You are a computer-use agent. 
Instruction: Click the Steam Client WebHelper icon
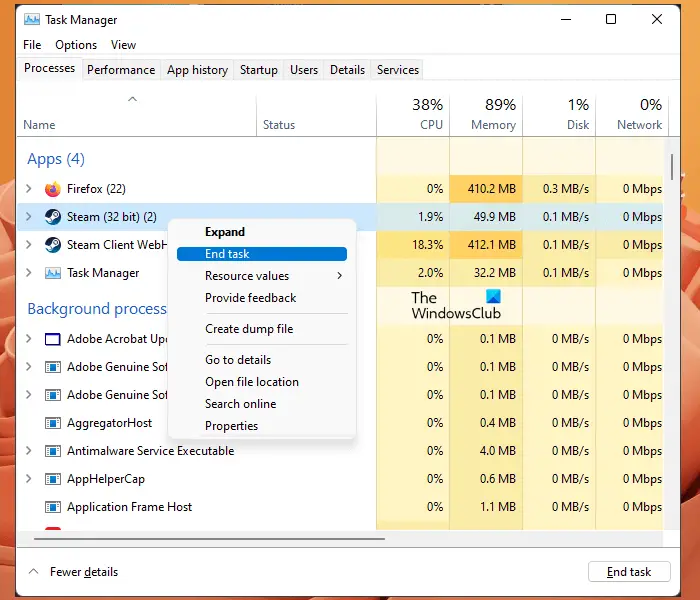(x=53, y=245)
